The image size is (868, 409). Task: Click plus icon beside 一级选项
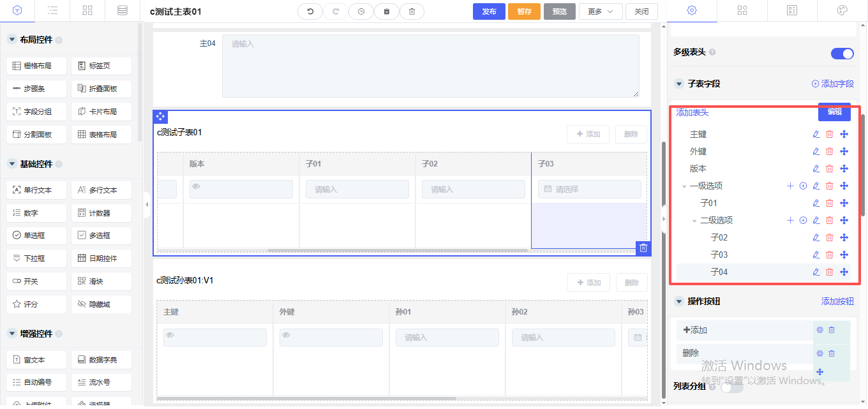790,186
